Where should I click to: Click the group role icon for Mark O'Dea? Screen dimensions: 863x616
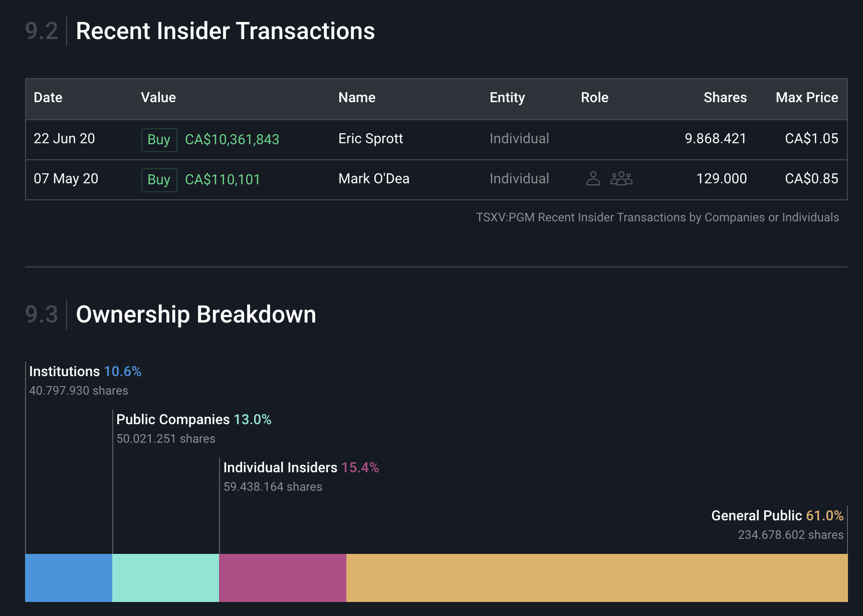pos(621,178)
